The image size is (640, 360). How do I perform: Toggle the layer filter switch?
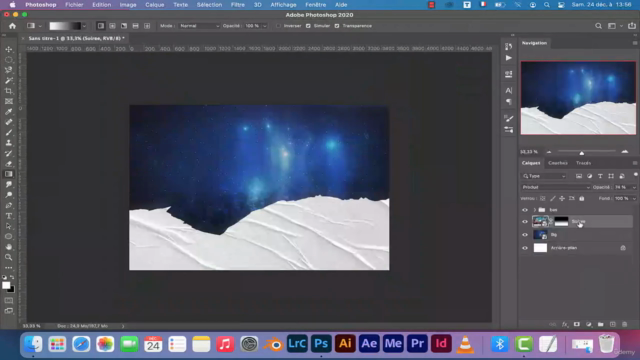click(x=636, y=175)
